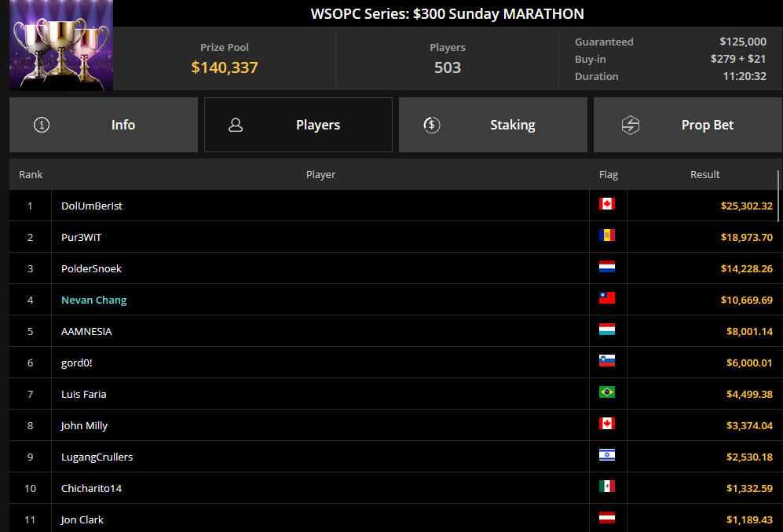783x532 pixels.
Task: Click the Israel flag beside LugangCrullers
Action: [607, 454]
